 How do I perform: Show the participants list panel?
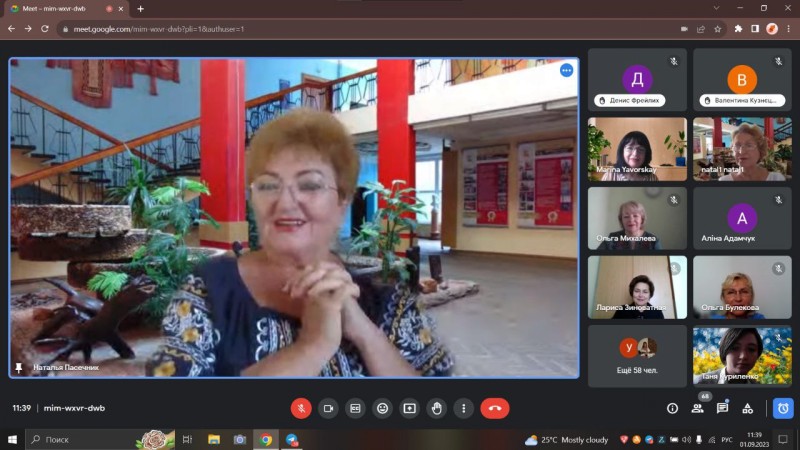[x=697, y=408]
